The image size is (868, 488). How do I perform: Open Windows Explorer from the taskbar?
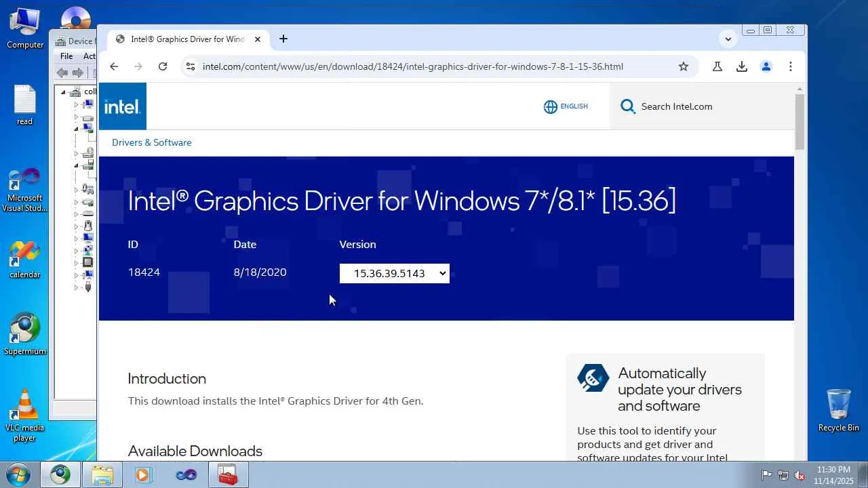click(x=102, y=474)
